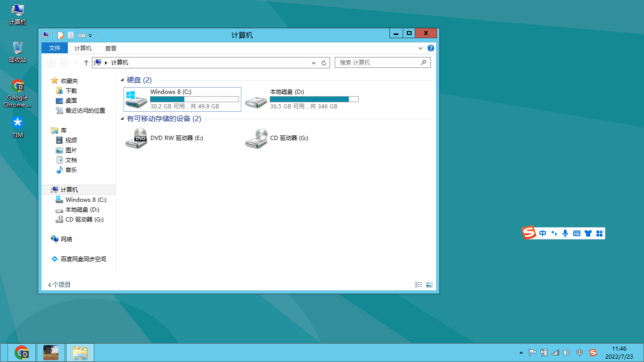
Task: Open the Sogou soft keyboard icon
Action: coord(577,233)
